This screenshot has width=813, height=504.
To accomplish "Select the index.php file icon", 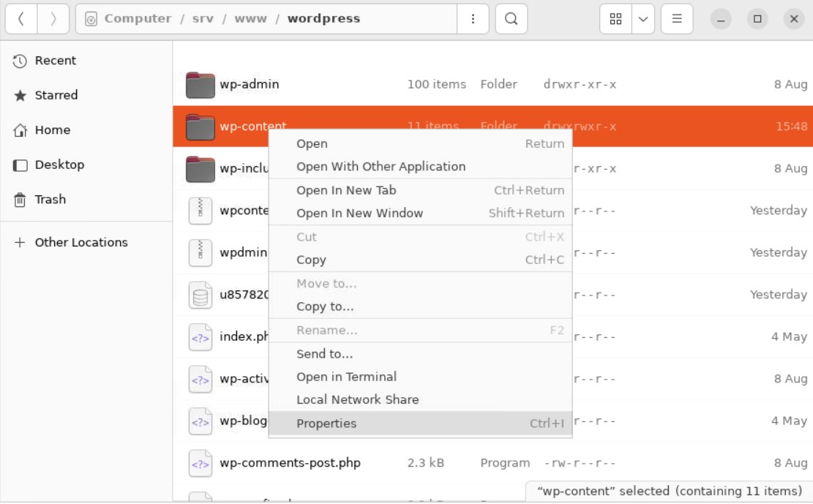I will [200, 337].
